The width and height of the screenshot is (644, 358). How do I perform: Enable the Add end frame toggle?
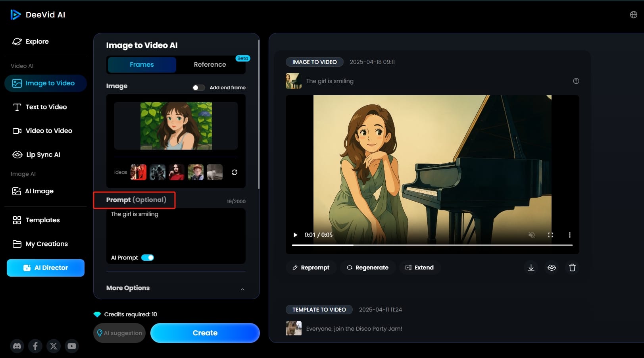198,88
